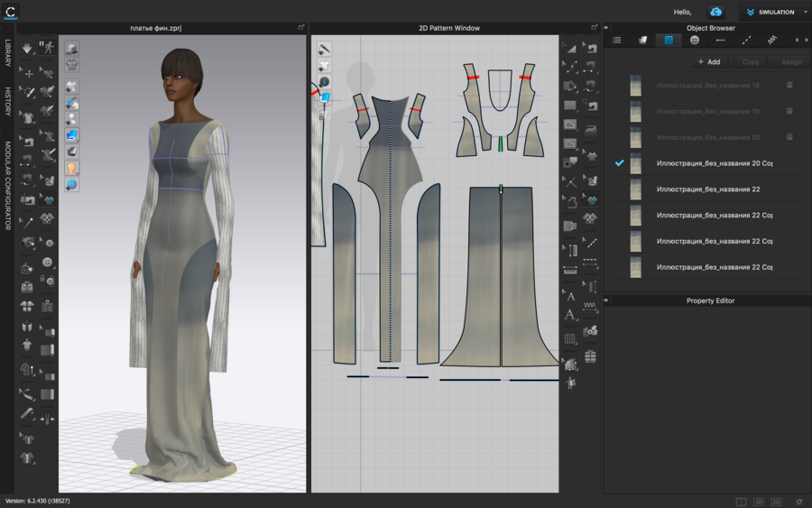The height and width of the screenshot is (508, 812).
Task: Click the Simulate down-arrow tool in 3D toolbar
Action: point(28,48)
